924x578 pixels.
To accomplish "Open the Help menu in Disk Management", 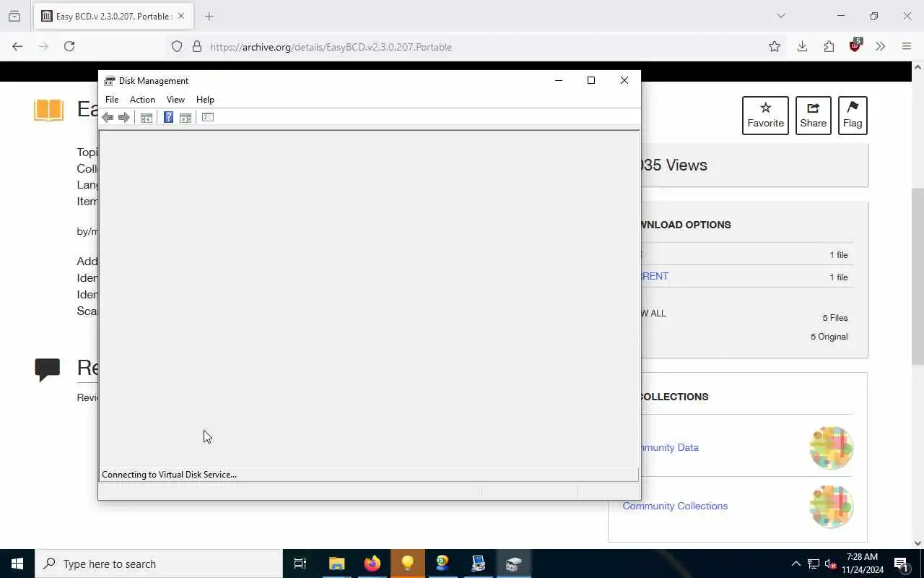I will point(205,100).
